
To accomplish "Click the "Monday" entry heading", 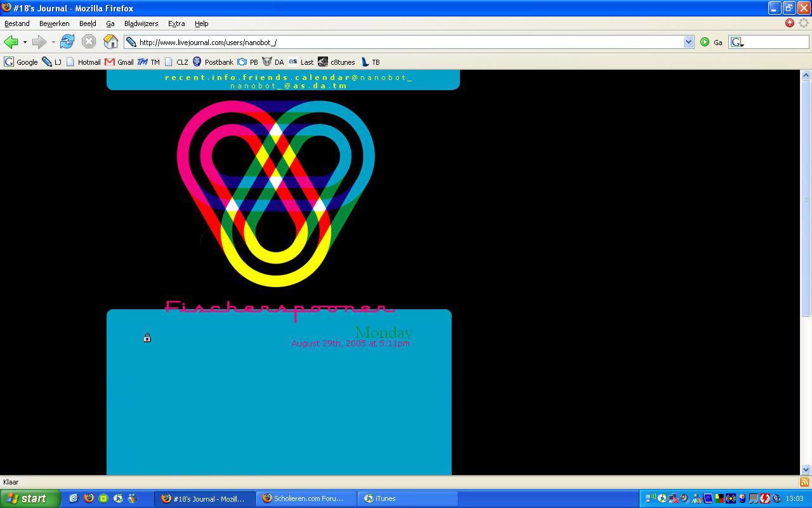I will [384, 332].
